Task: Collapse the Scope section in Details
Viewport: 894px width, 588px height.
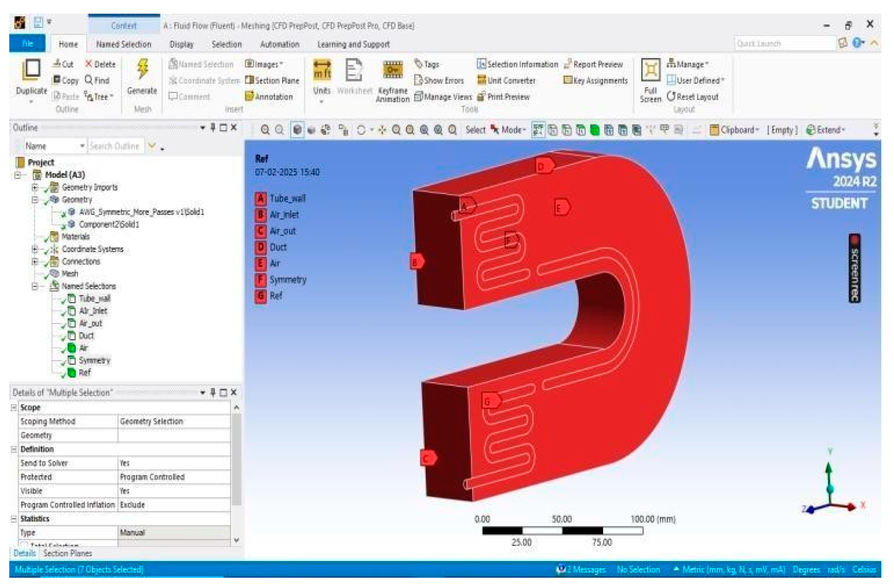Action: [14, 408]
